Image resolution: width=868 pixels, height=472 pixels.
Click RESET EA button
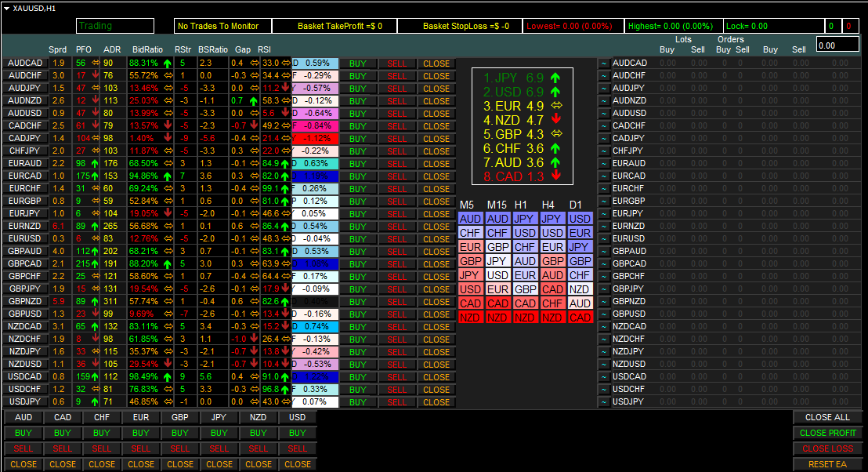point(827,464)
